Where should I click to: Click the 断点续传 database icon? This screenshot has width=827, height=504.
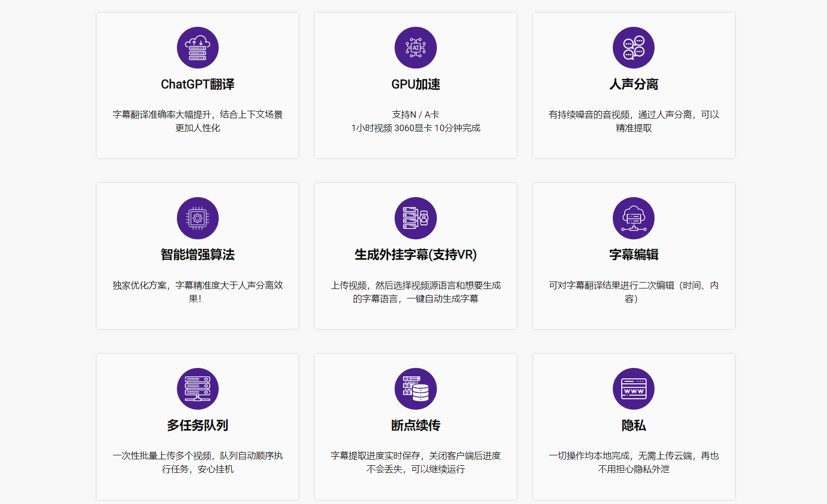[415, 389]
